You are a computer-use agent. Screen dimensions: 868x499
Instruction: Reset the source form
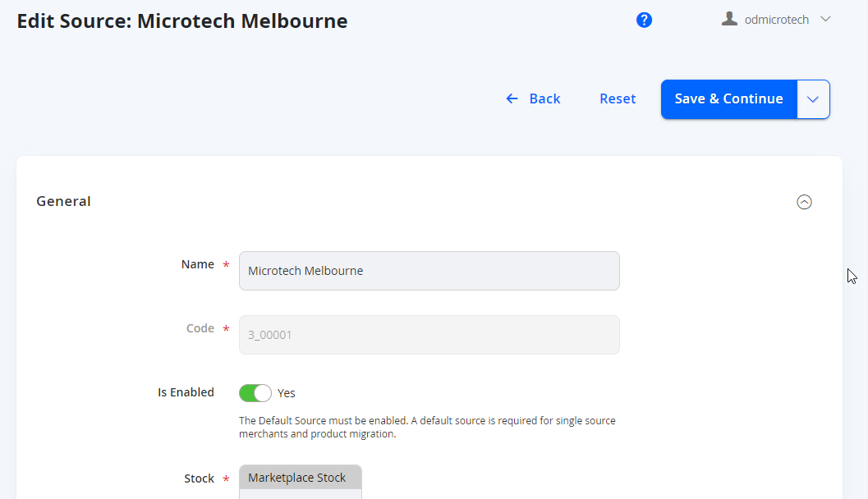coord(618,98)
